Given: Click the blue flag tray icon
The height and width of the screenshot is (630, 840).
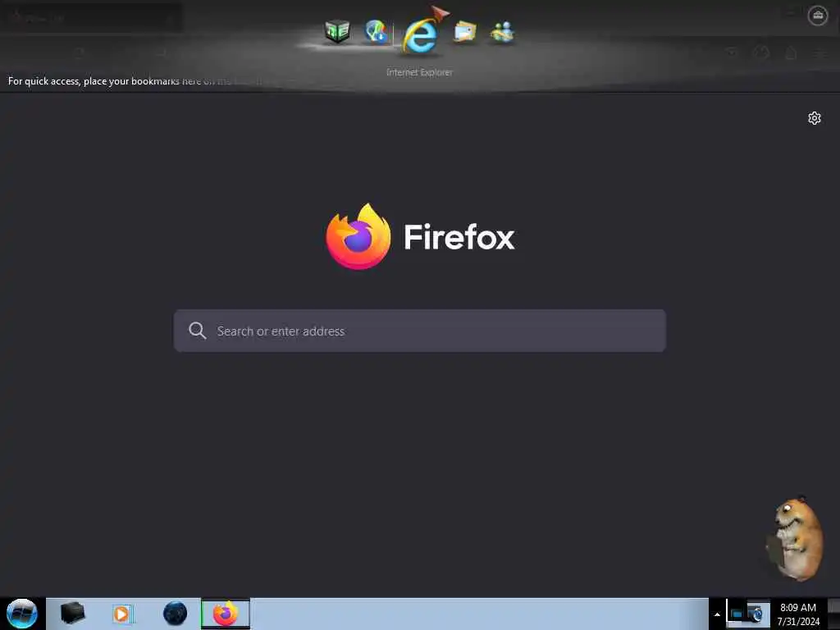Looking at the screenshot, I should pos(736,614).
